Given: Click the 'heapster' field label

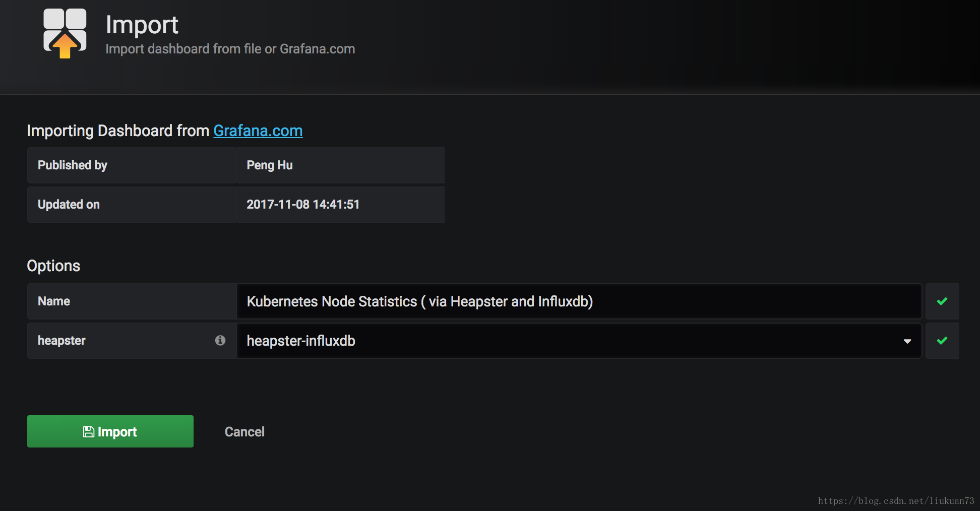Looking at the screenshot, I should click(62, 341).
